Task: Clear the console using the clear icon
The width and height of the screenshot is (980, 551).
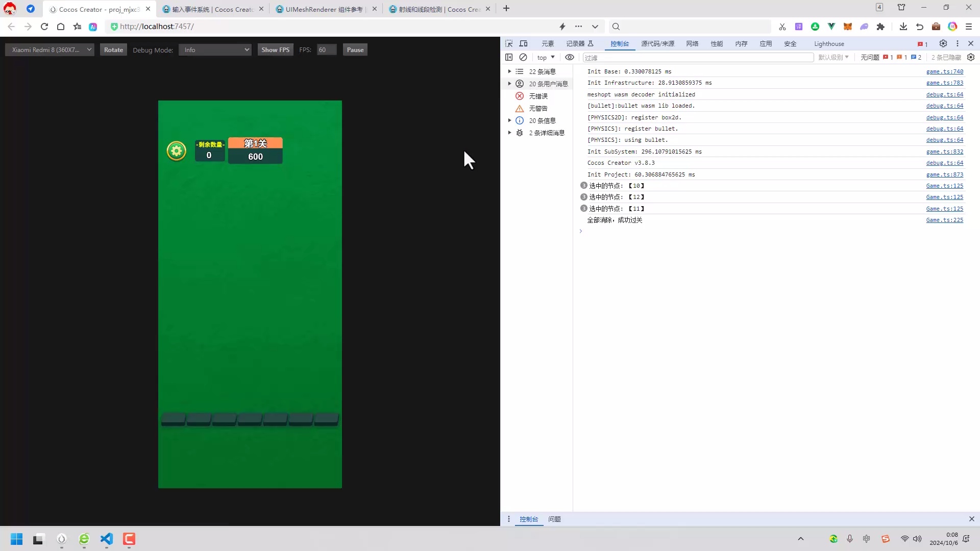Action: pos(523,57)
